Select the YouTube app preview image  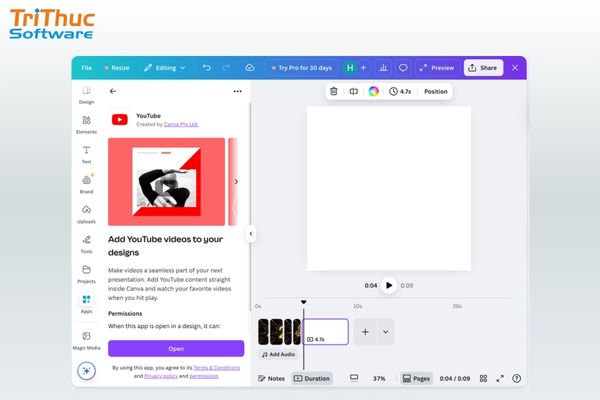click(x=166, y=181)
